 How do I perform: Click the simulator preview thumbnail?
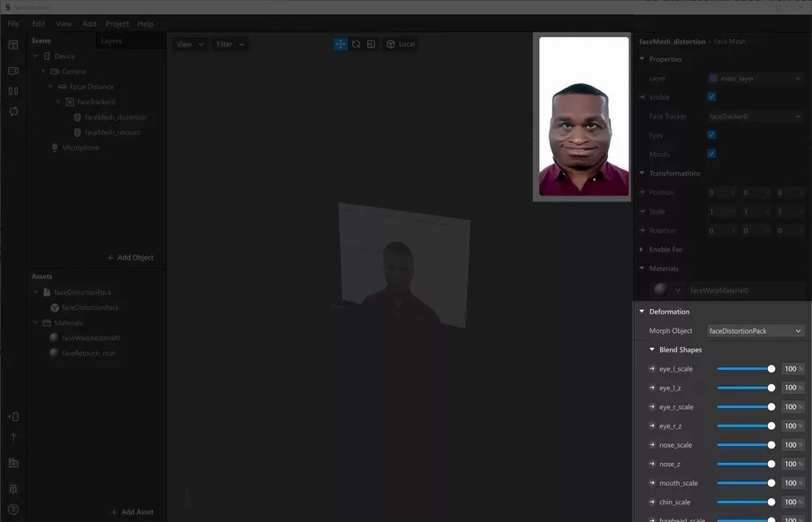point(583,116)
